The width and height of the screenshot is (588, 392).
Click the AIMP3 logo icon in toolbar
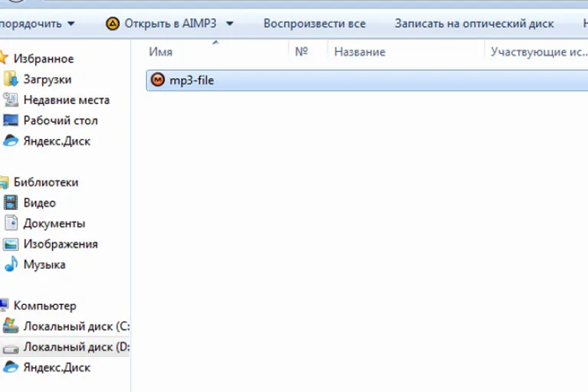(113, 24)
